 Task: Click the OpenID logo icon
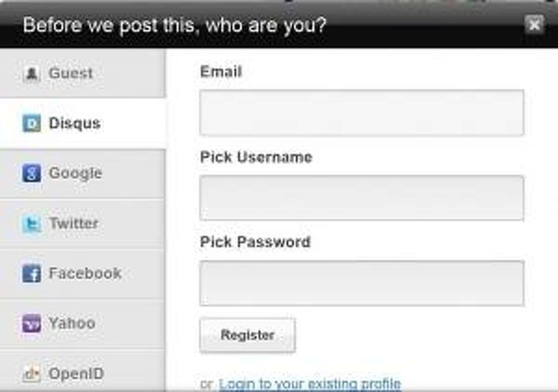coord(31,373)
